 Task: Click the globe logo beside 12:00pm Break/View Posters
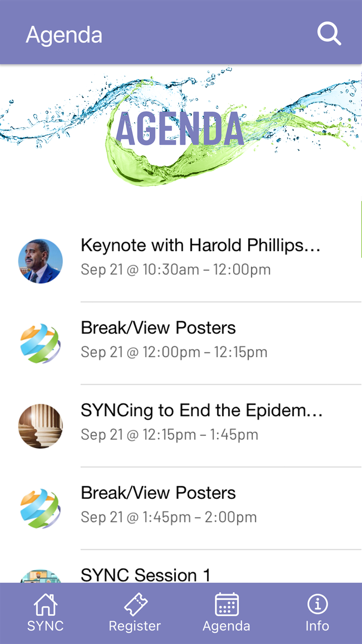click(41, 343)
